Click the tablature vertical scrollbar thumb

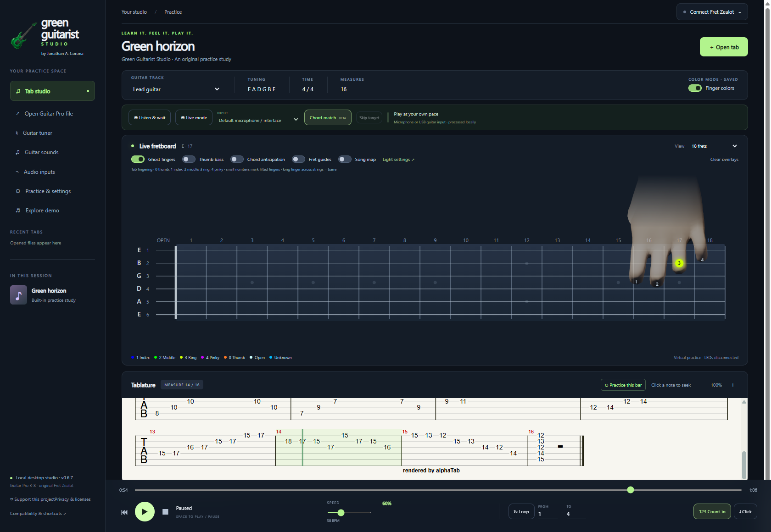coord(744,465)
